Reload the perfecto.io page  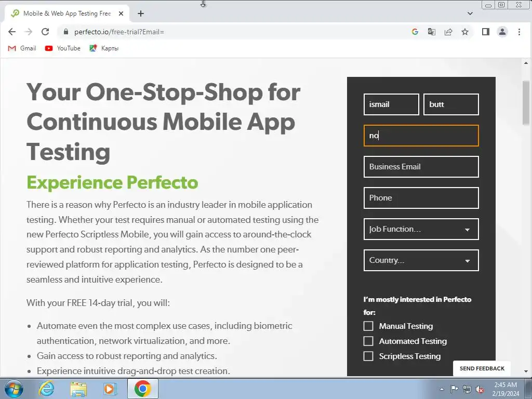(45, 32)
